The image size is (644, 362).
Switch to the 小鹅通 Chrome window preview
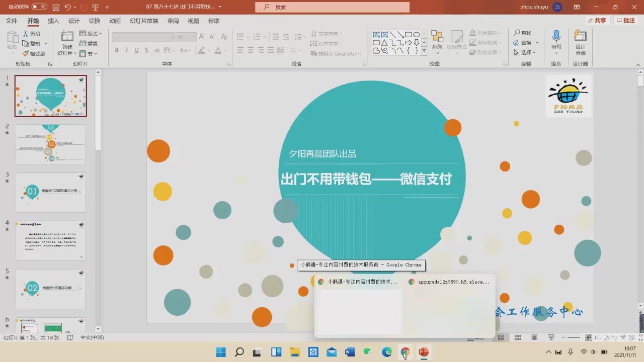(x=358, y=307)
